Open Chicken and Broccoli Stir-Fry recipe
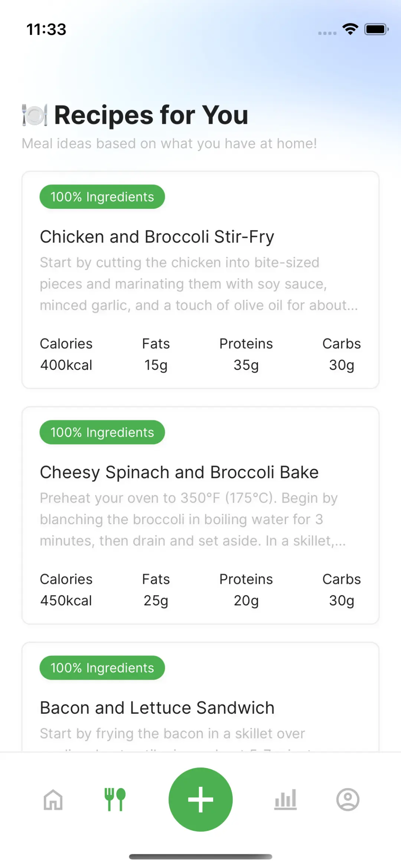401x868 pixels. [x=157, y=237]
